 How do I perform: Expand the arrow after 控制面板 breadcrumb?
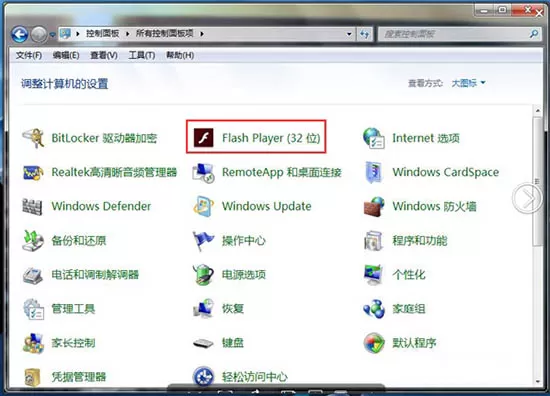coord(128,34)
